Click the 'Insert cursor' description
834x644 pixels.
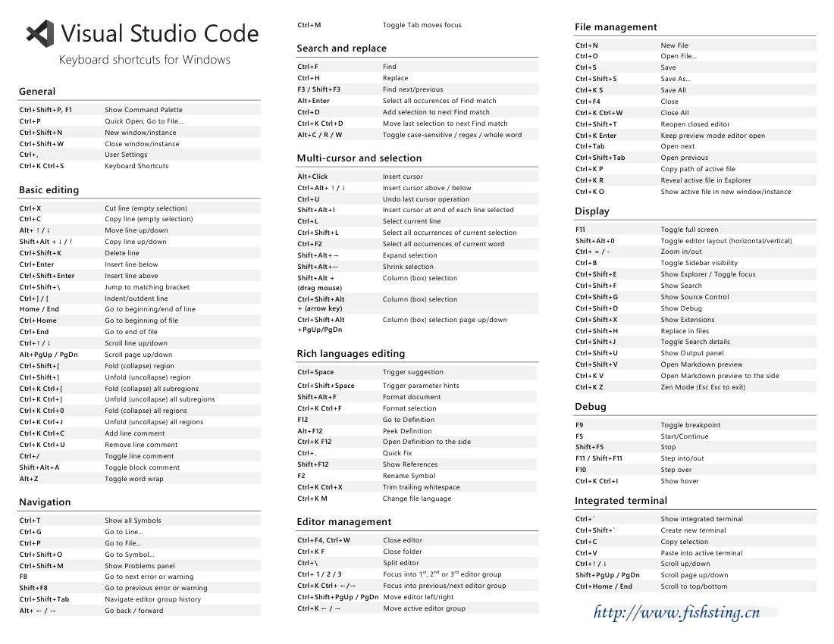[x=403, y=177]
